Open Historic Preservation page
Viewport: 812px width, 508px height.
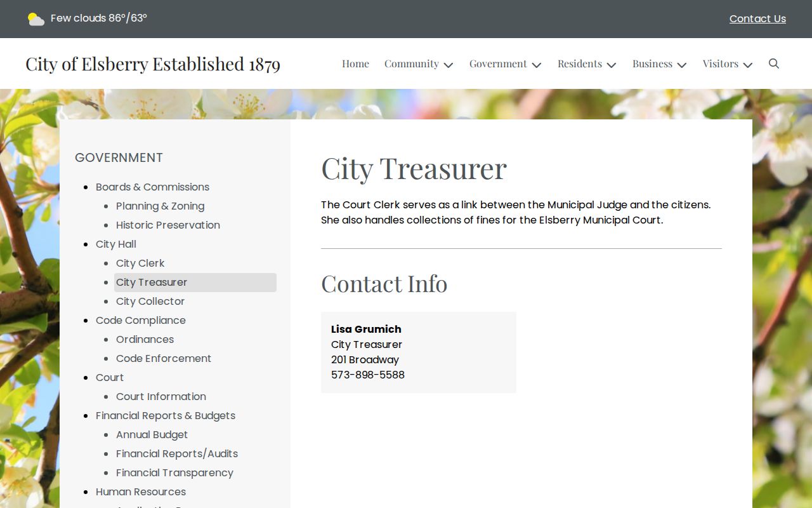click(168, 225)
